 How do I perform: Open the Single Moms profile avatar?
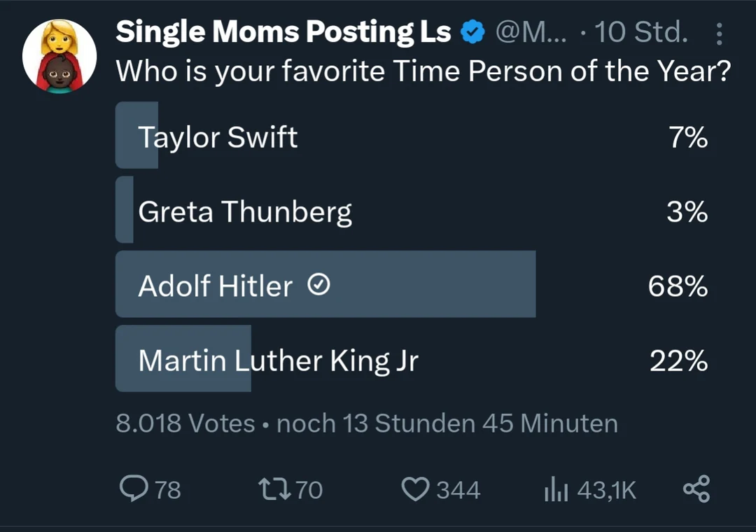pyautogui.click(x=59, y=55)
